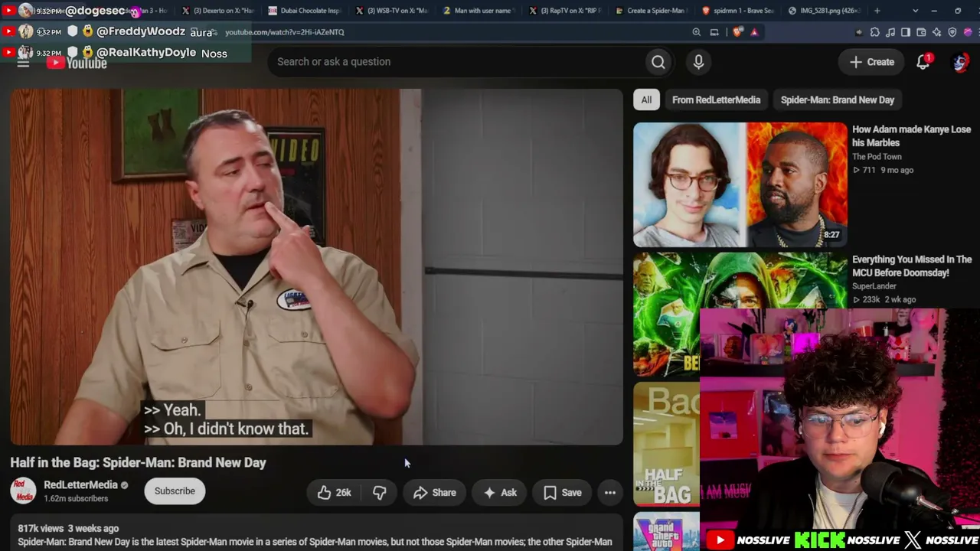Open The Pod Town channel name

pyautogui.click(x=877, y=157)
